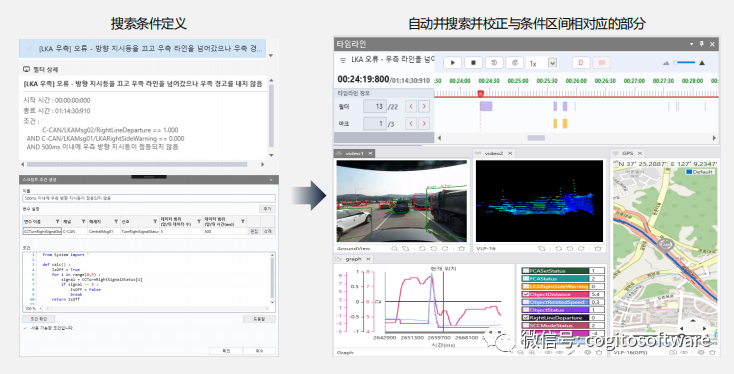The width and height of the screenshot is (734, 374).
Task: Click the pink button beside the add-mark button
Action: [602, 62]
